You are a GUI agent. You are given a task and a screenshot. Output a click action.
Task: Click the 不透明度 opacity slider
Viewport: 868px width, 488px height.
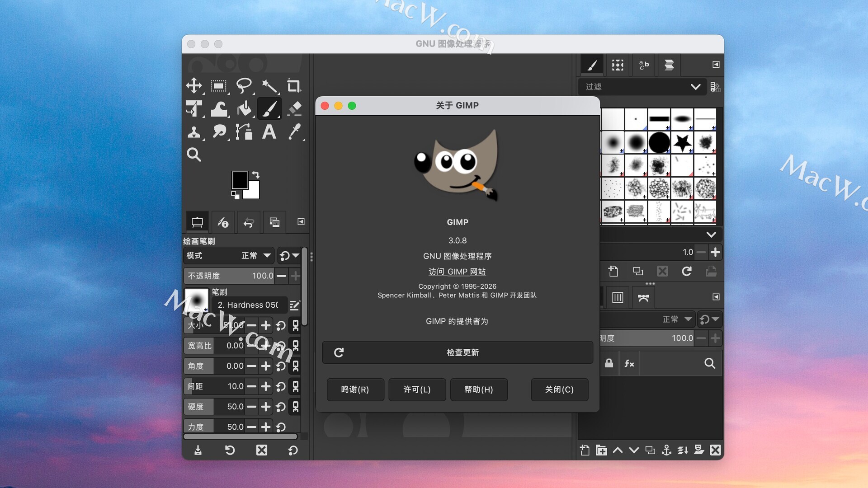click(228, 276)
